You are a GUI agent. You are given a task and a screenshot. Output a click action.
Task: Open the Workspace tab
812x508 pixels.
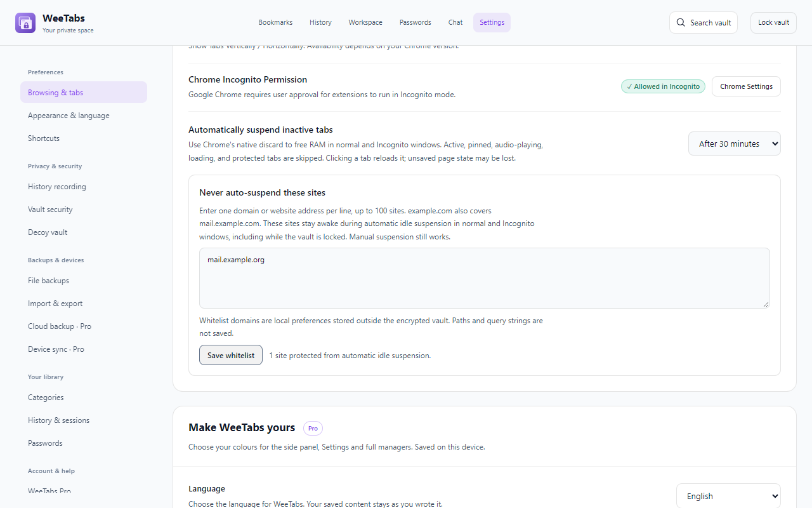coord(365,22)
